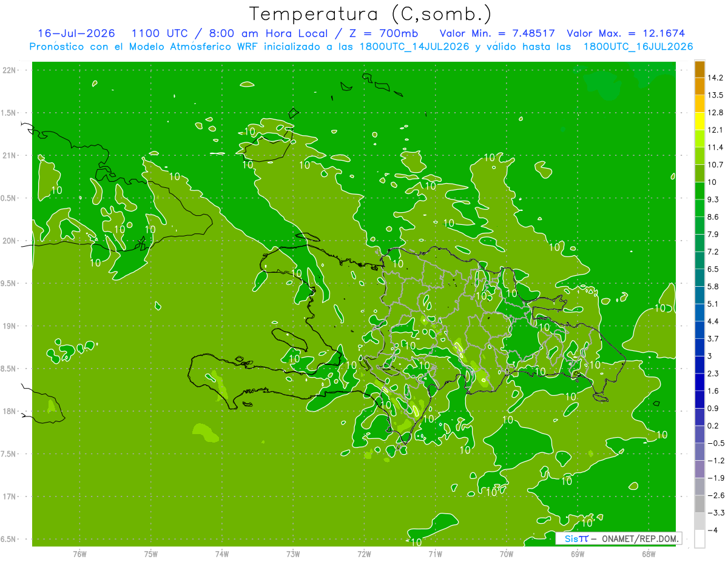Pick the dark orange swatch above 14.2

tap(699, 69)
